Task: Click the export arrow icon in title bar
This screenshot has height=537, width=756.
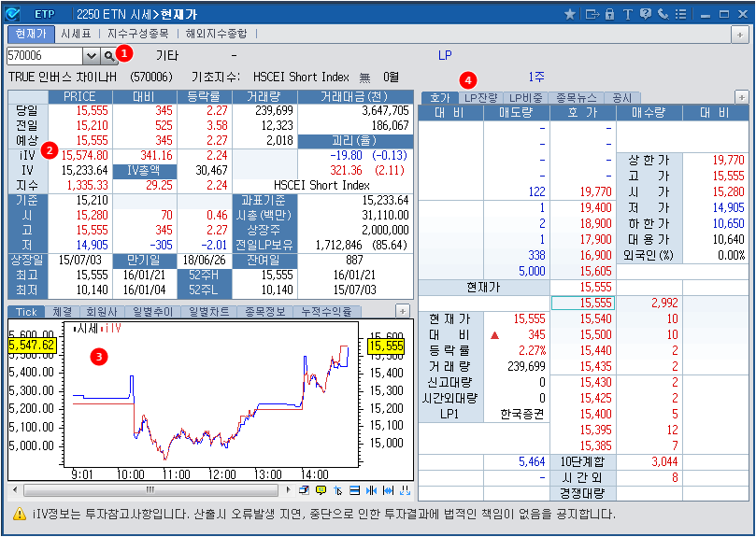Action: pos(592,14)
